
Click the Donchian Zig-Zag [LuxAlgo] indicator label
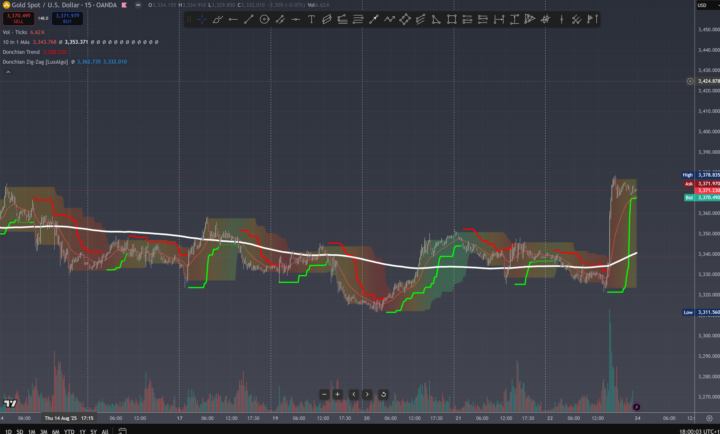[x=35, y=62]
